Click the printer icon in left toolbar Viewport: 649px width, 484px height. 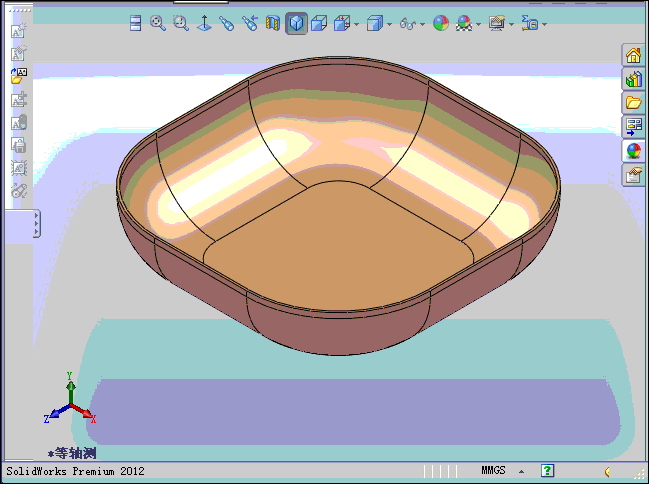tap(19, 145)
